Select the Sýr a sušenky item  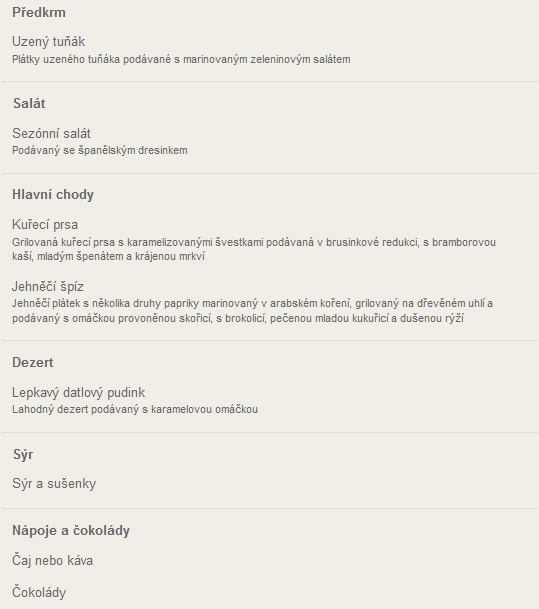pos(54,484)
